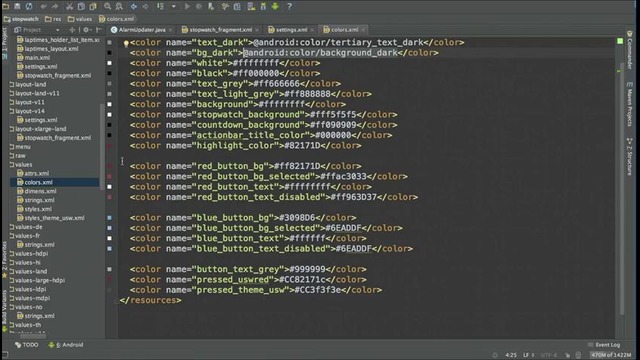Click the Undo arrow icon
640x360 pixels.
pos(43,6)
